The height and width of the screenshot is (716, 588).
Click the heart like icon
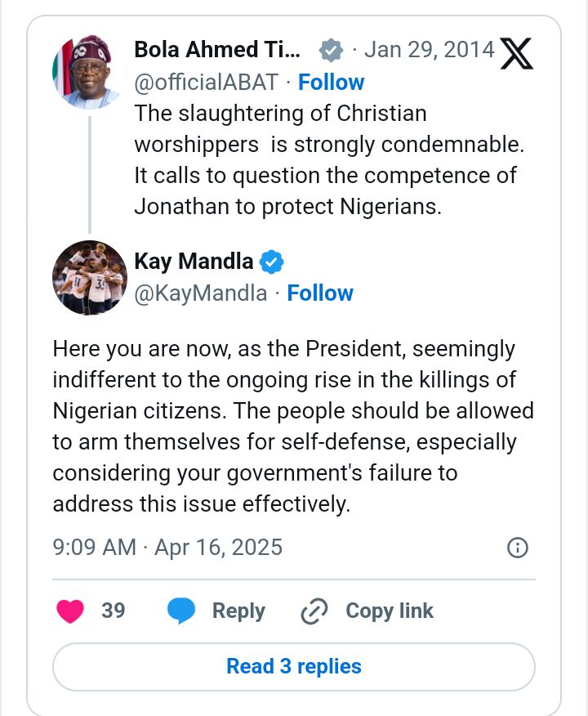pos(69,611)
